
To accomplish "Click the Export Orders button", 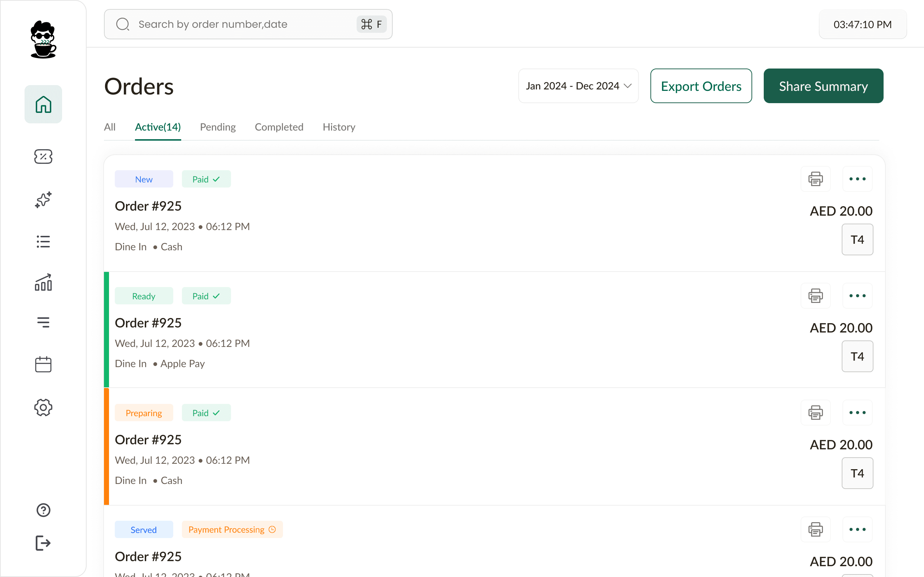I will 701,86.
